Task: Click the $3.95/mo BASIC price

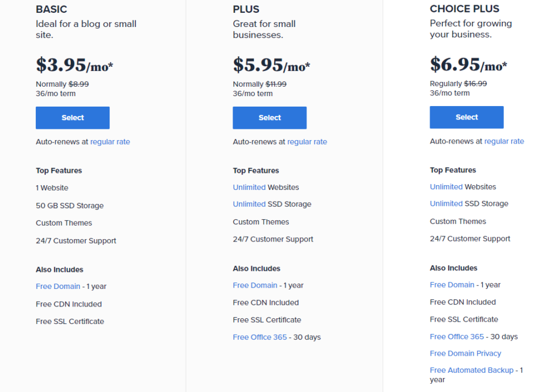Action: [74, 64]
